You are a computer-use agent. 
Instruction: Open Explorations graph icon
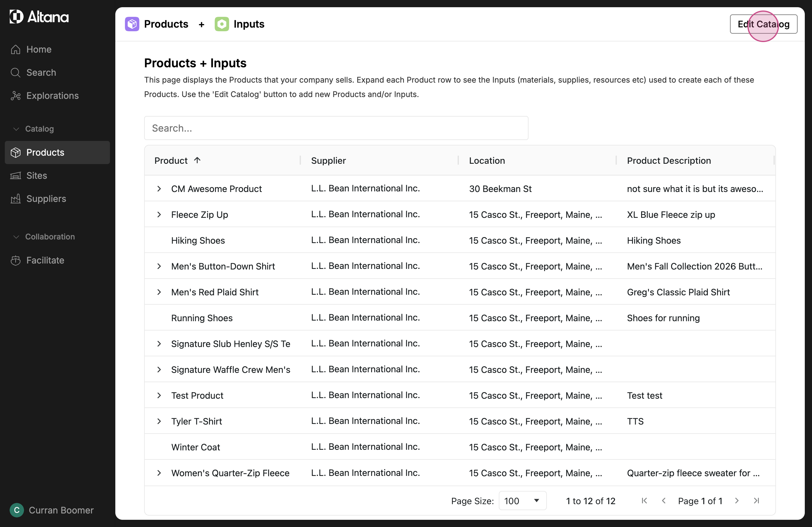tap(16, 96)
